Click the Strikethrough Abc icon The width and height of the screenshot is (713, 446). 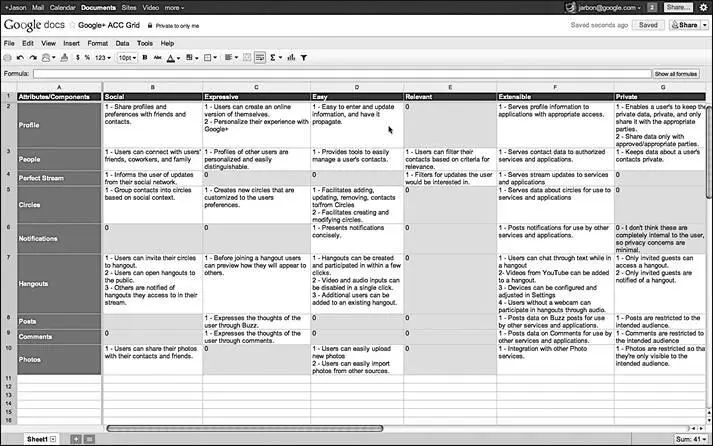click(157, 58)
